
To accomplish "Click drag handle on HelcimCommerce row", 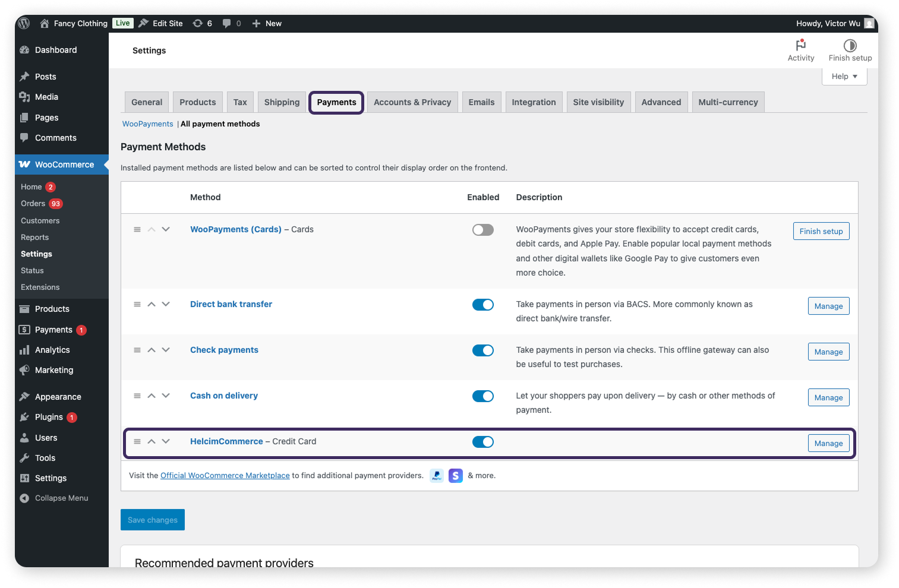I will (137, 441).
